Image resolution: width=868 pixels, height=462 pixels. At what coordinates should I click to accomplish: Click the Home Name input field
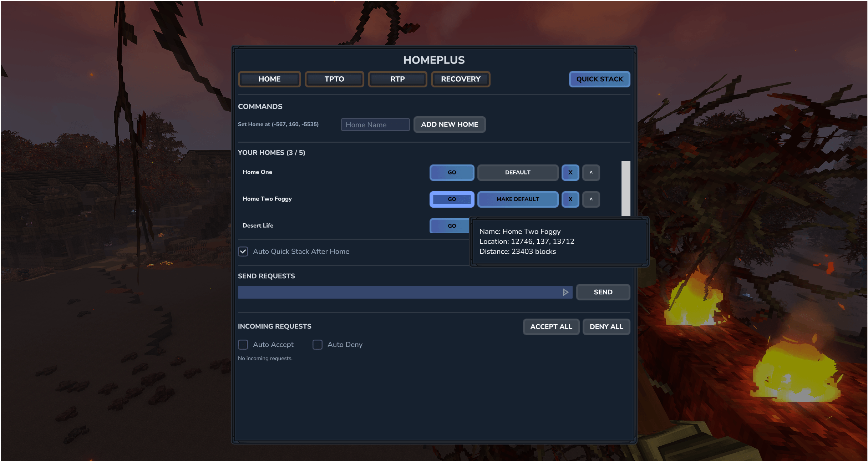(375, 125)
